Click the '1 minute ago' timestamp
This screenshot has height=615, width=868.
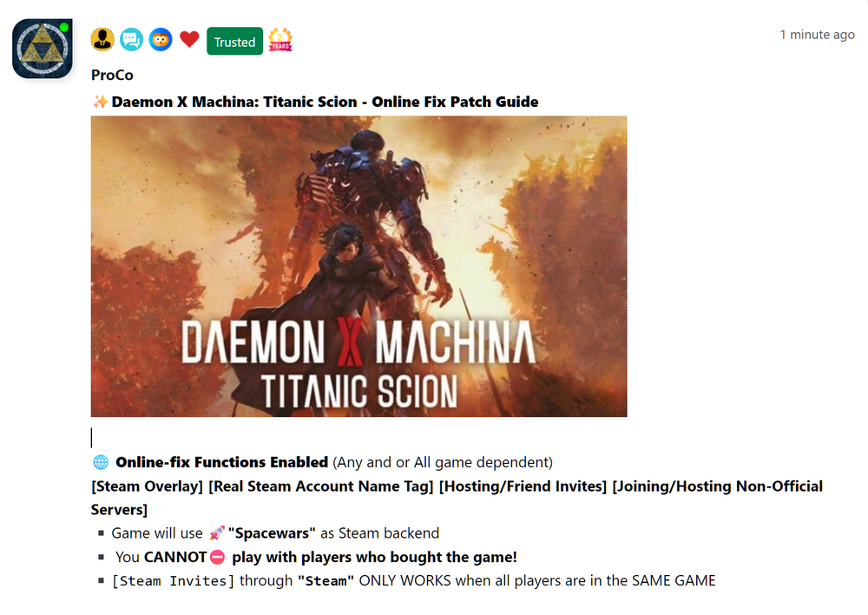tap(817, 35)
